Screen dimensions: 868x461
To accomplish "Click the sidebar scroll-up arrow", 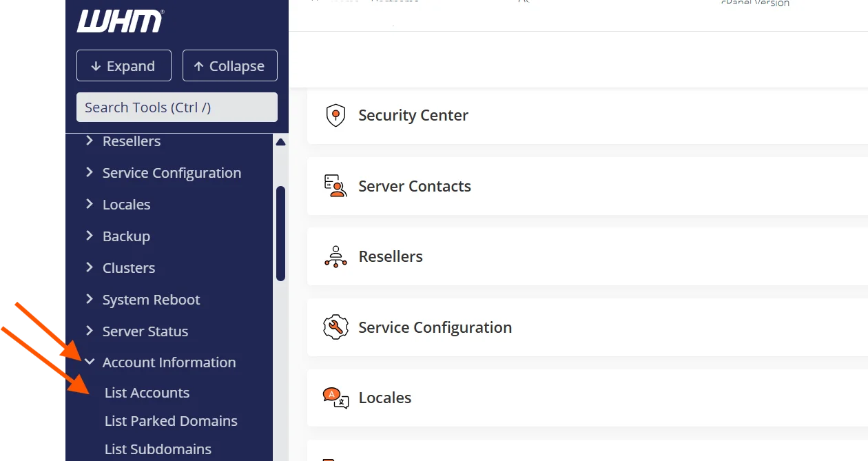I will point(280,143).
